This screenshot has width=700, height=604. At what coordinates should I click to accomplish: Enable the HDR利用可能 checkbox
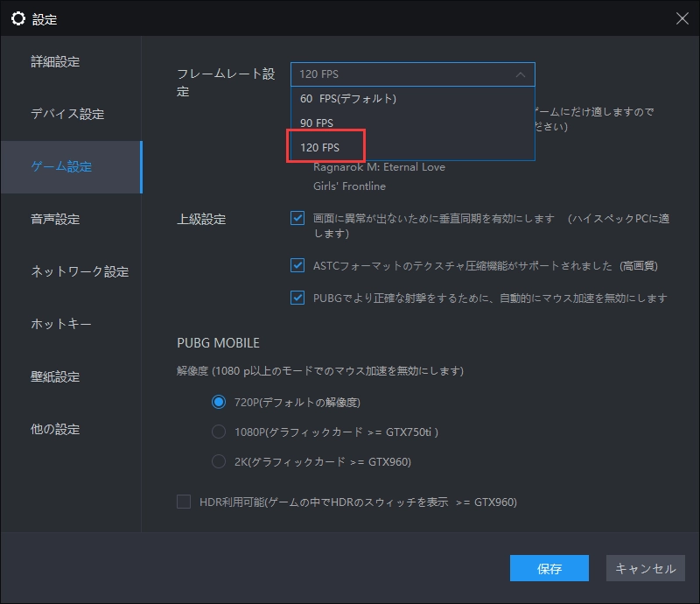[x=184, y=502]
